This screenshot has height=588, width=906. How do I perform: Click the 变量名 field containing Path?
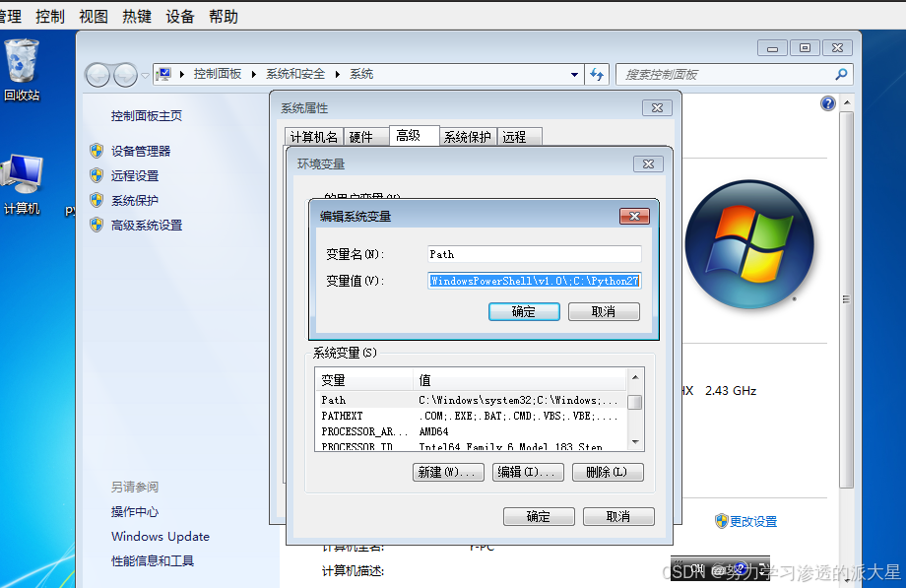(535, 254)
